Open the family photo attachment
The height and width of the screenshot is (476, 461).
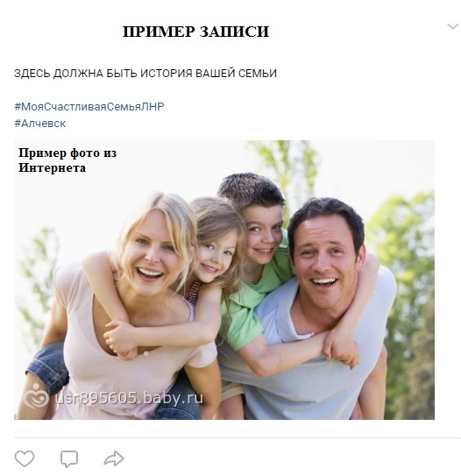(x=224, y=280)
